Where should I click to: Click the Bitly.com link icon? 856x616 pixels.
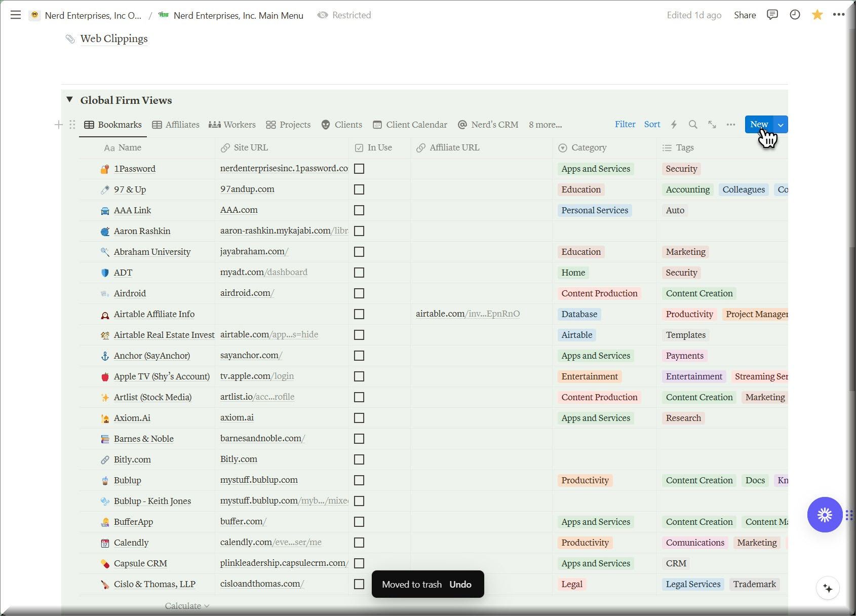click(105, 460)
